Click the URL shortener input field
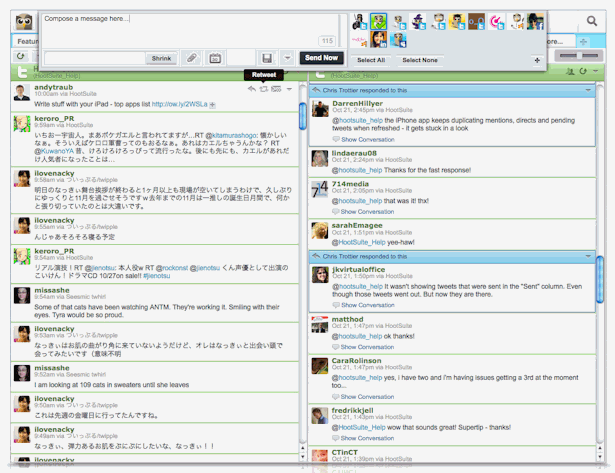The width and height of the screenshot is (615, 473). tap(95, 58)
